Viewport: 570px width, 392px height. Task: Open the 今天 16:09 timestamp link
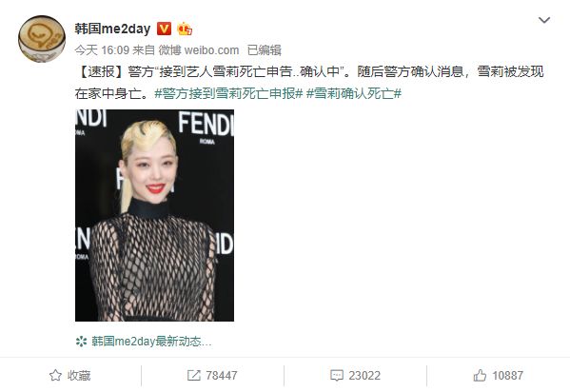click(x=102, y=50)
